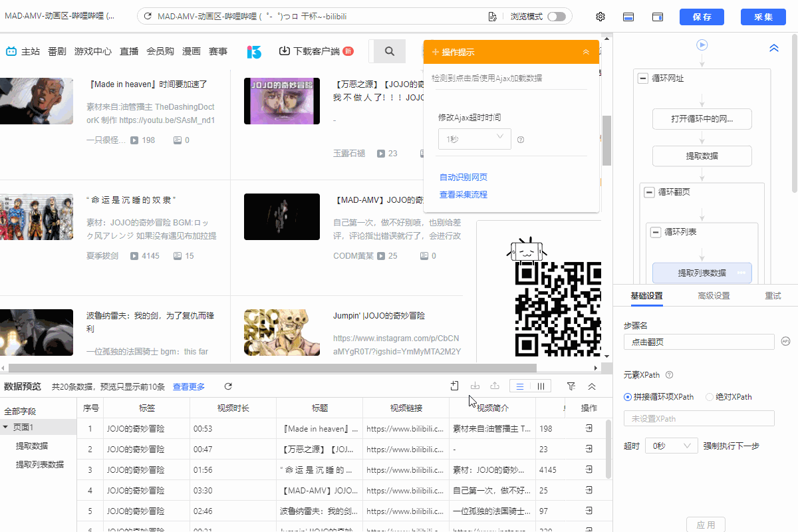This screenshot has height=532, width=798.
Task: Click the 自动识别网页 link
Action: tap(464, 178)
